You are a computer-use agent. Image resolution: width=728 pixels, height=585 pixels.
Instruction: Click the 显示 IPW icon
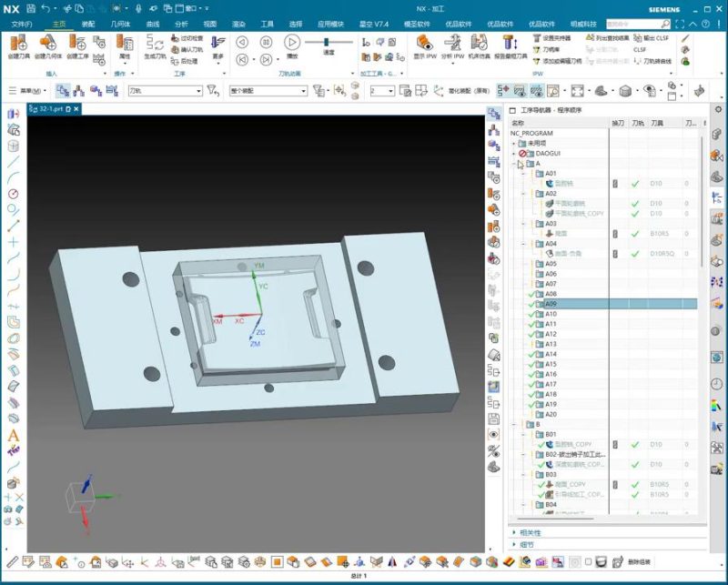click(425, 44)
